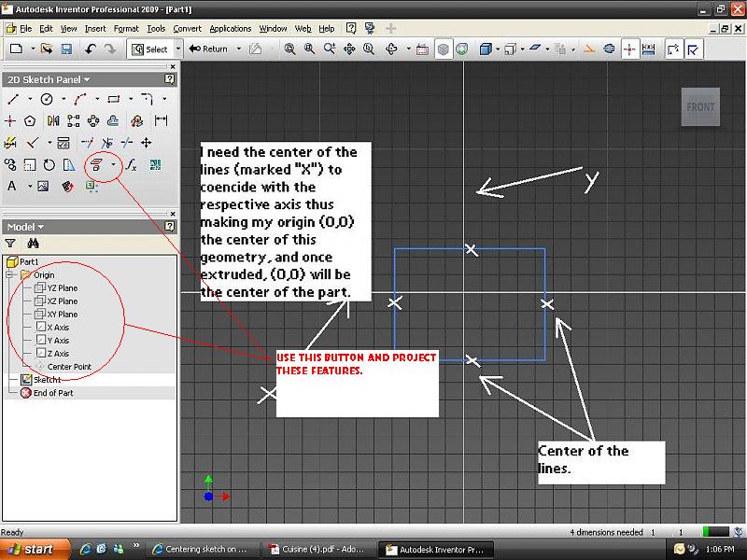
Task: Select Sketch1 in the model tree
Action: click(41, 380)
